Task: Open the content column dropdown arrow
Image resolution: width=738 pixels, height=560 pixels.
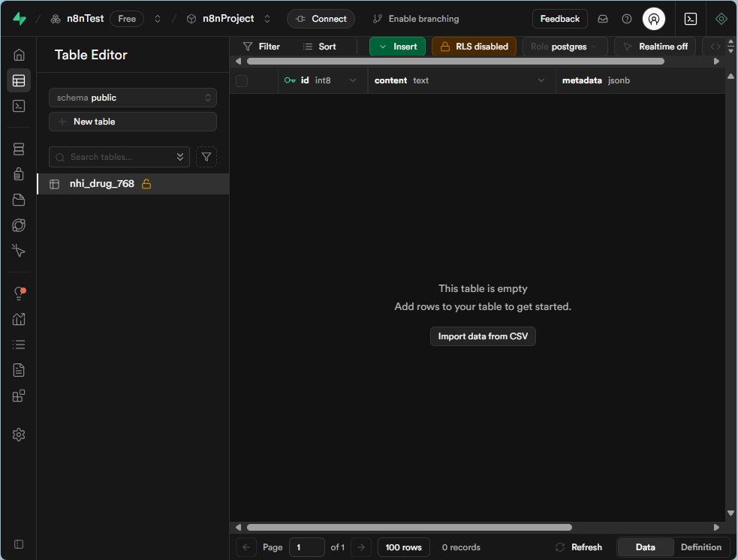Action: pyautogui.click(x=541, y=81)
